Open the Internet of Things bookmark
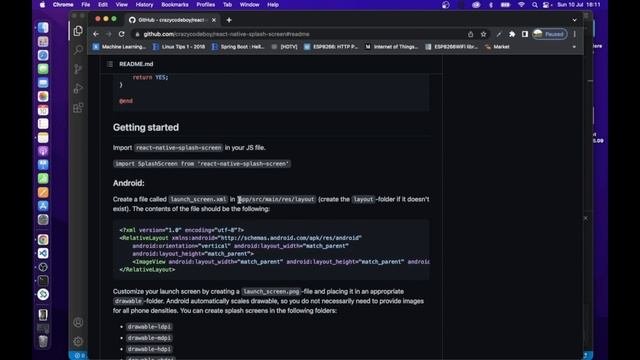The width and height of the screenshot is (640, 360). (x=391, y=47)
